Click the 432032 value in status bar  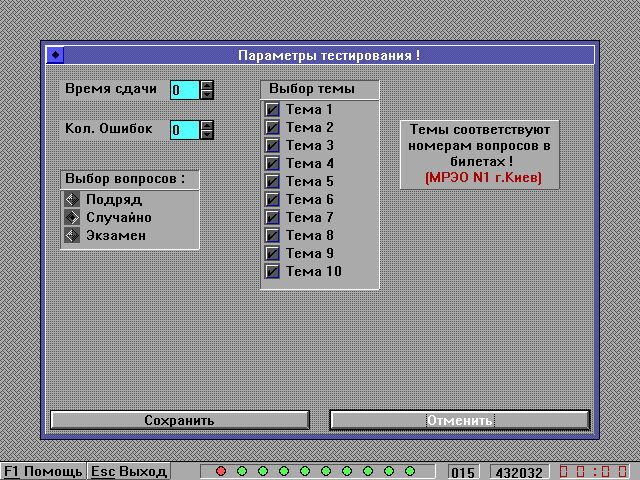(519, 472)
